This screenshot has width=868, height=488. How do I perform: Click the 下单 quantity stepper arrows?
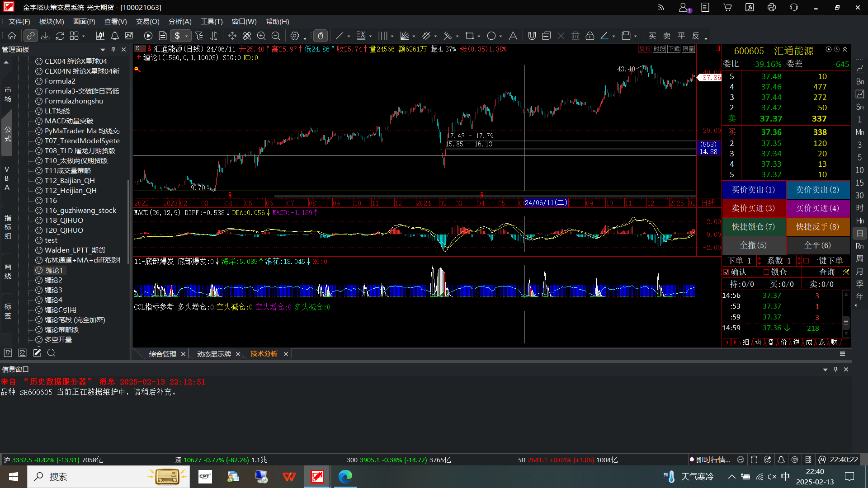759,261
